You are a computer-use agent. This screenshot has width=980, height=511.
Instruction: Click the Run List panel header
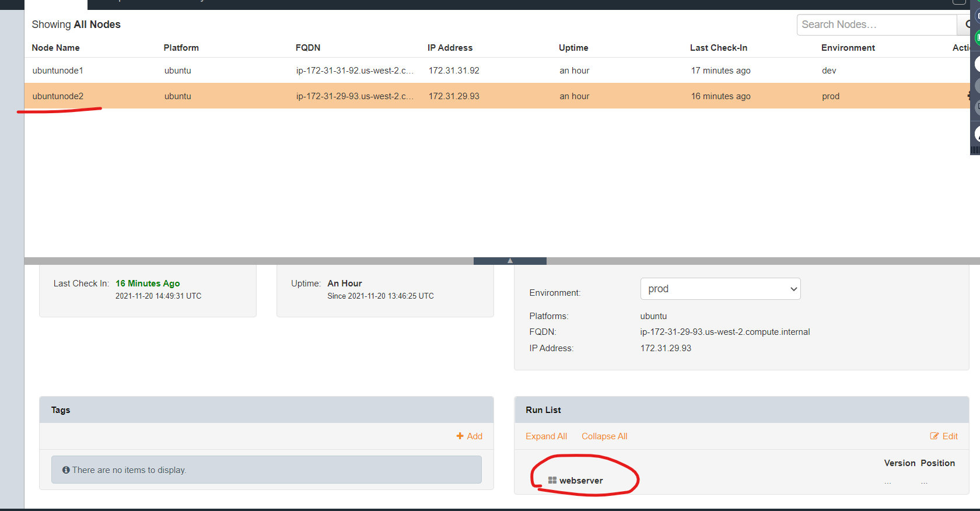click(x=741, y=410)
